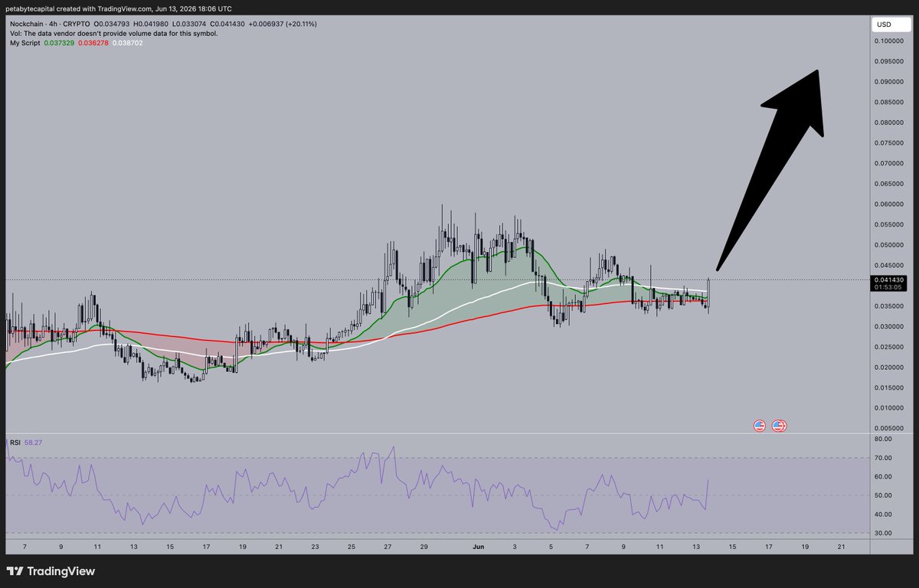
Task: Click the current price label 0.041430
Action: click(888, 280)
